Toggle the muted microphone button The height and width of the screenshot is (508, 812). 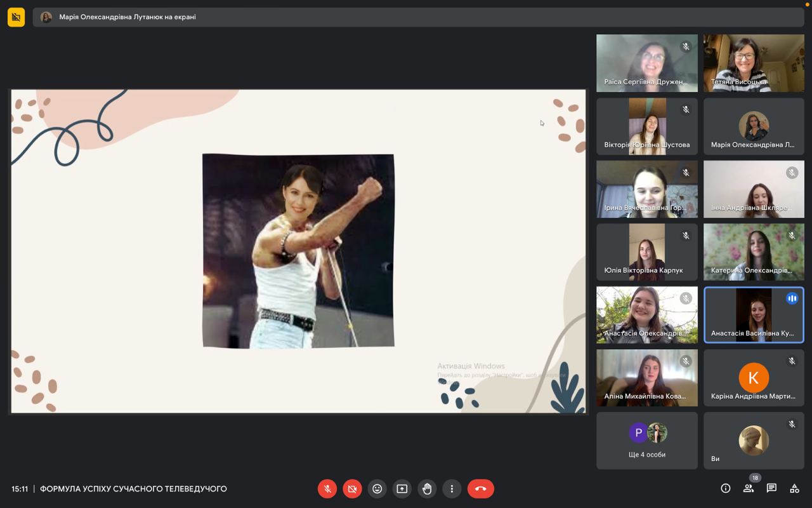(327, 489)
